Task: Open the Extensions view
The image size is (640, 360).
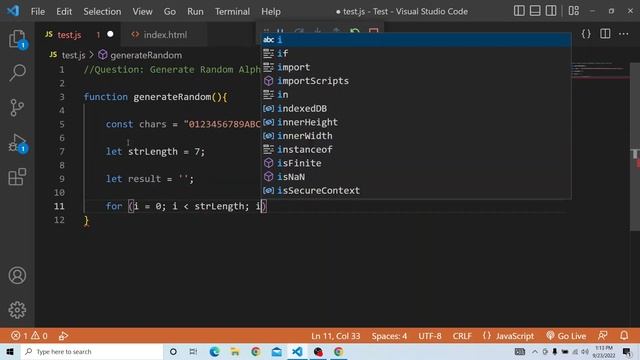Action: (17, 177)
